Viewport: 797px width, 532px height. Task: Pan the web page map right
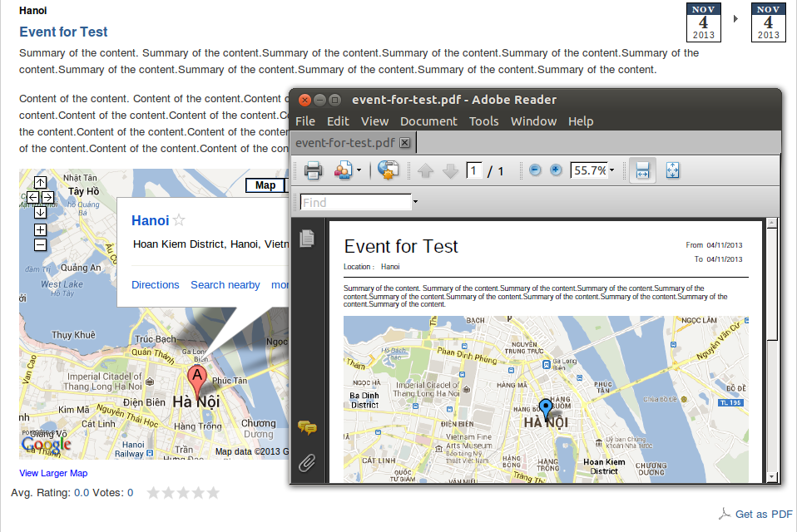(47, 197)
